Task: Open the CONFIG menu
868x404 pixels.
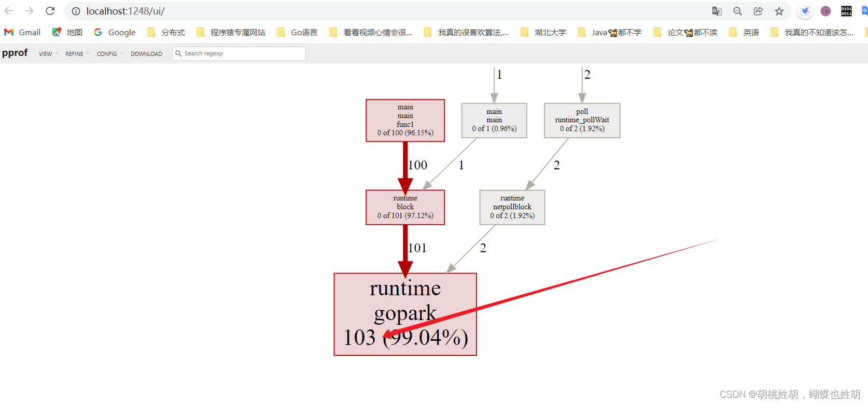Action: 110,54
